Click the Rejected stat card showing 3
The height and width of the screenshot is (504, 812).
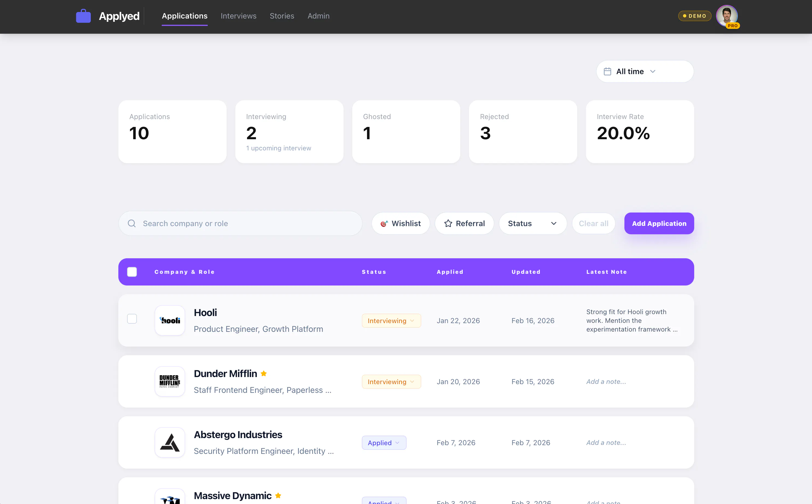tap(523, 132)
